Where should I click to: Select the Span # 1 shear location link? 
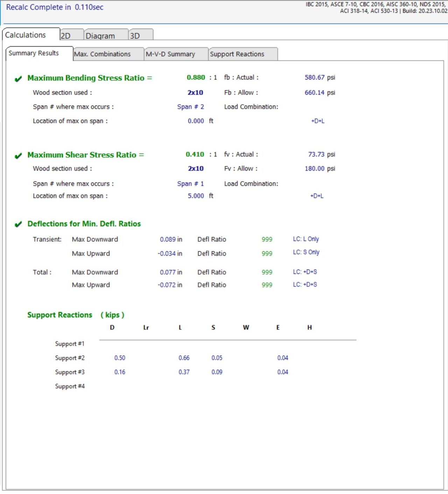coord(191,183)
